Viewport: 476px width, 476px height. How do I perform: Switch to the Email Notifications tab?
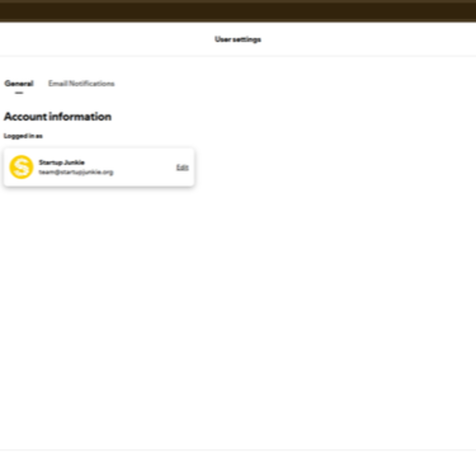pos(81,83)
